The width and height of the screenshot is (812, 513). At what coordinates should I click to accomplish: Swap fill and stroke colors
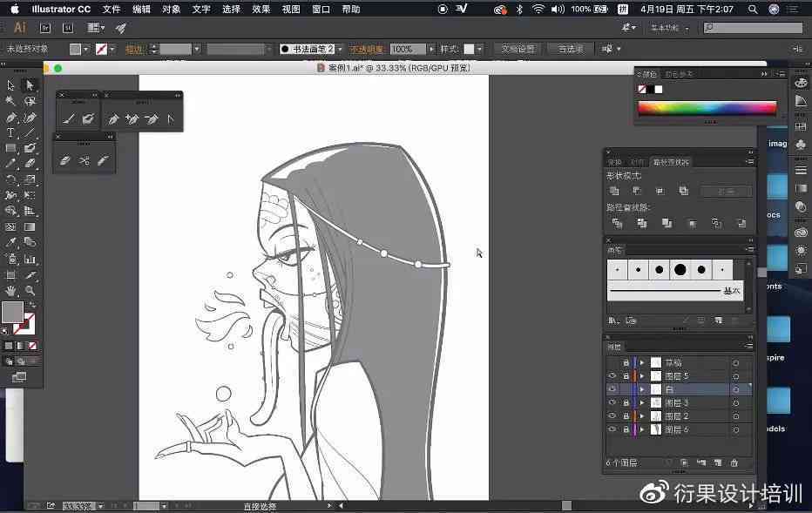tap(32, 305)
